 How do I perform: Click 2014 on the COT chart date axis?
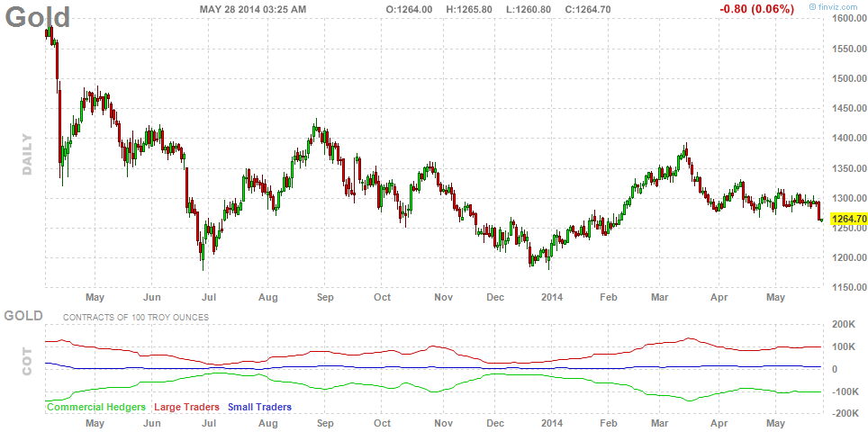coord(552,424)
